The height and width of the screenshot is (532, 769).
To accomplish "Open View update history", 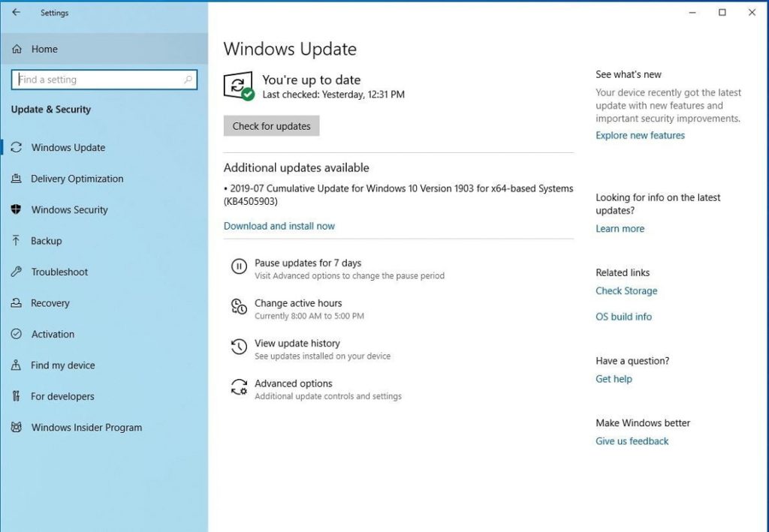I will 297,344.
